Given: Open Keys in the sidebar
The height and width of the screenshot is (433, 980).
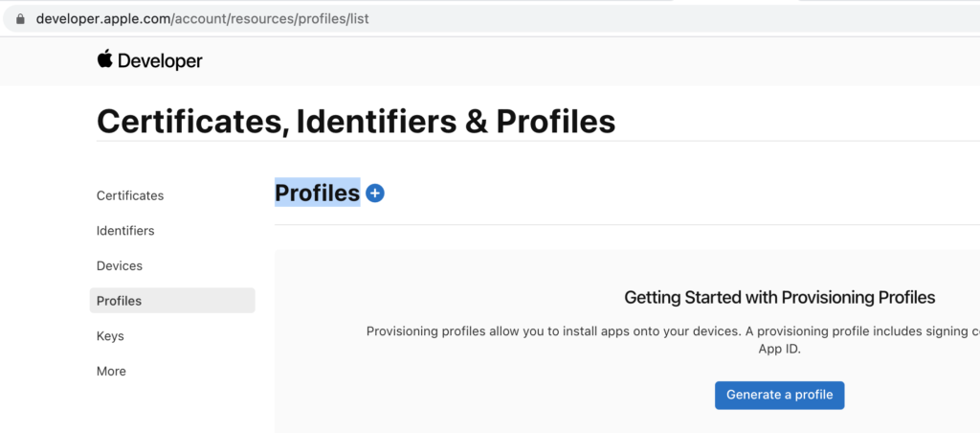Looking at the screenshot, I should click(110, 336).
